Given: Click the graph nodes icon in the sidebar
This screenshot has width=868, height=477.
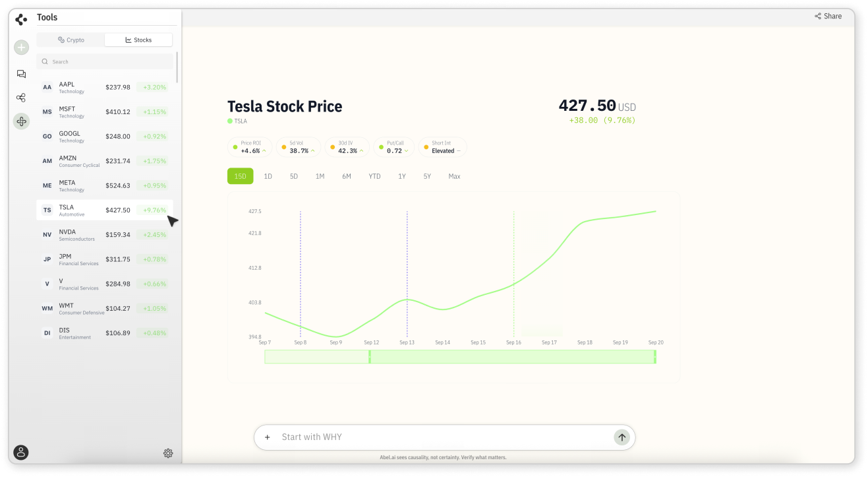Looking at the screenshot, I should point(22,98).
